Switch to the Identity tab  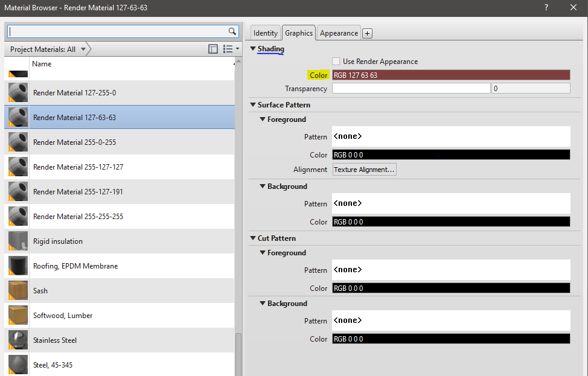click(x=266, y=33)
